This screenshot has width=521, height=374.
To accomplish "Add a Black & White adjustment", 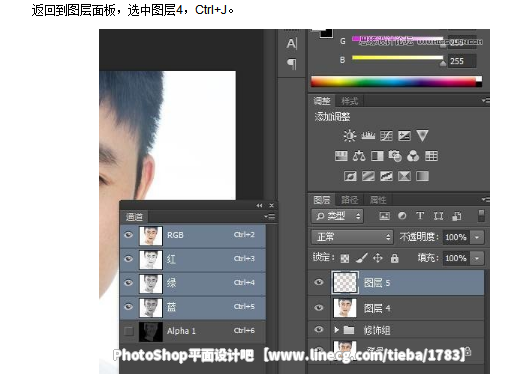I will click(377, 156).
